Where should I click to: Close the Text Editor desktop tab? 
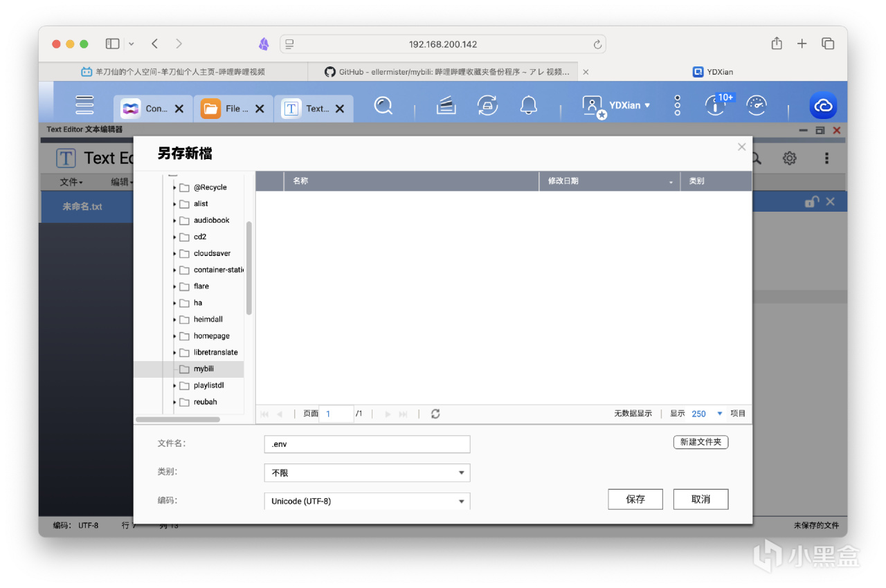coord(340,109)
